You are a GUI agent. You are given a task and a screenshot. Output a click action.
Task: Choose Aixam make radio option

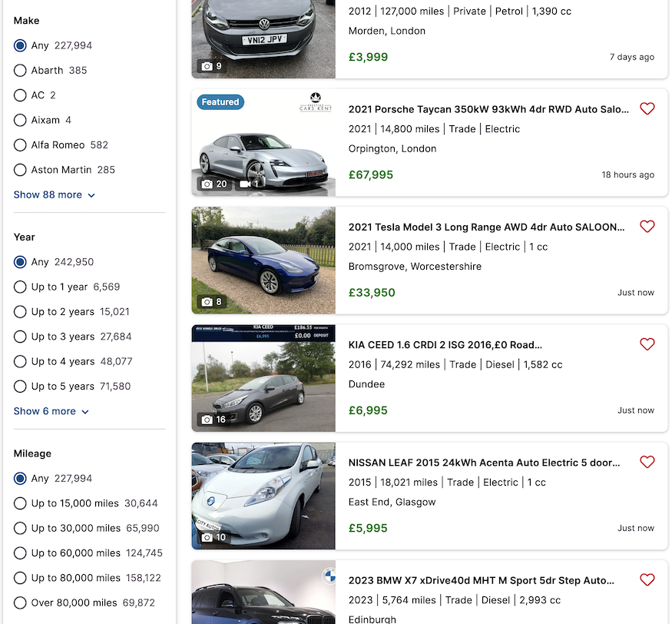tap(20, 120)
